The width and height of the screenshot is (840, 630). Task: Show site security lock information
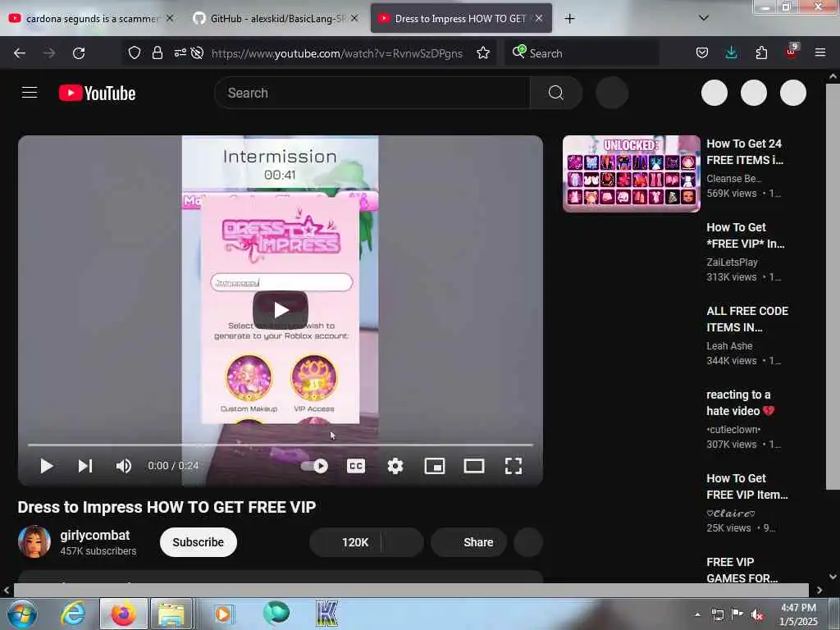tap(157, 53)
